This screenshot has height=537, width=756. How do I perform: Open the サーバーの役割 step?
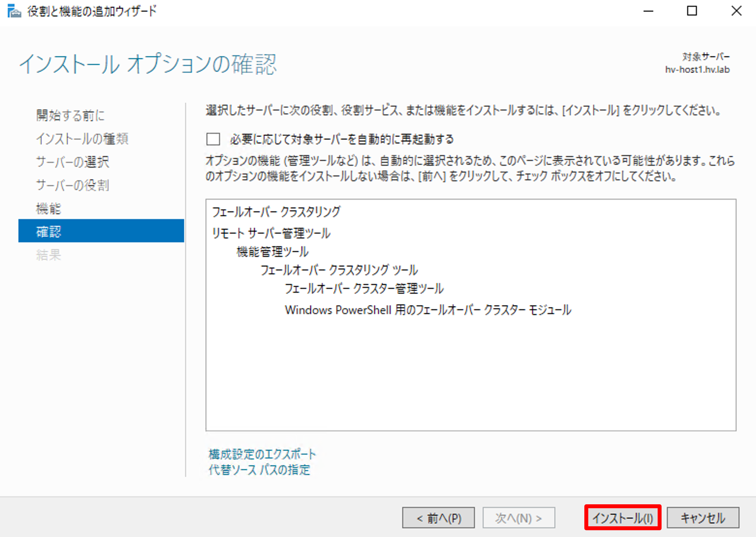72,185
